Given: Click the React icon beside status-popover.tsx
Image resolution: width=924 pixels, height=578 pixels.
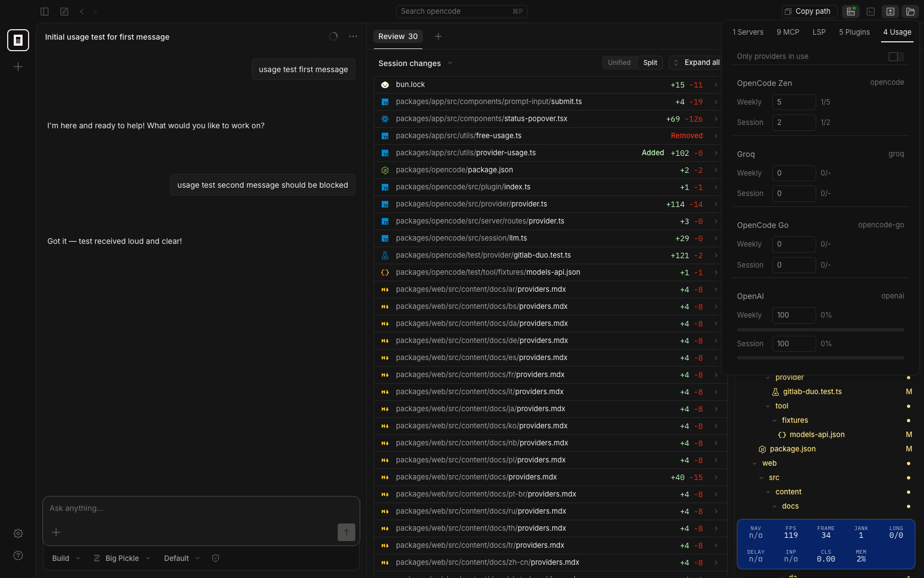Looking at the screenshot, I should tap(385, 119).
